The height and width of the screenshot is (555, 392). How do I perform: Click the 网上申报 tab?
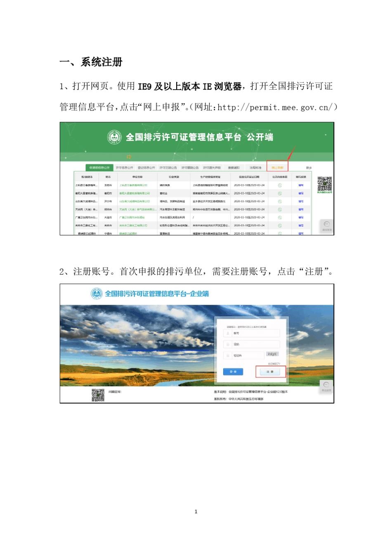[x=277, y=168]
